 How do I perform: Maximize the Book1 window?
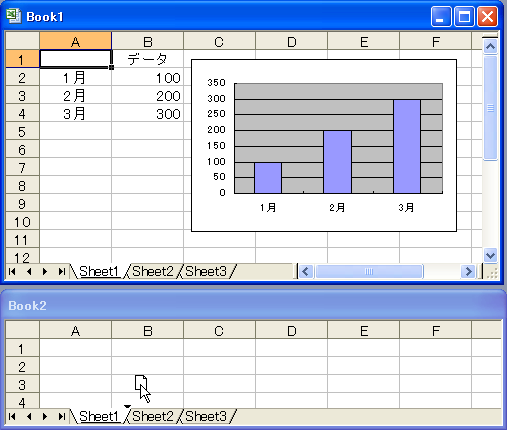coord(465,17)
